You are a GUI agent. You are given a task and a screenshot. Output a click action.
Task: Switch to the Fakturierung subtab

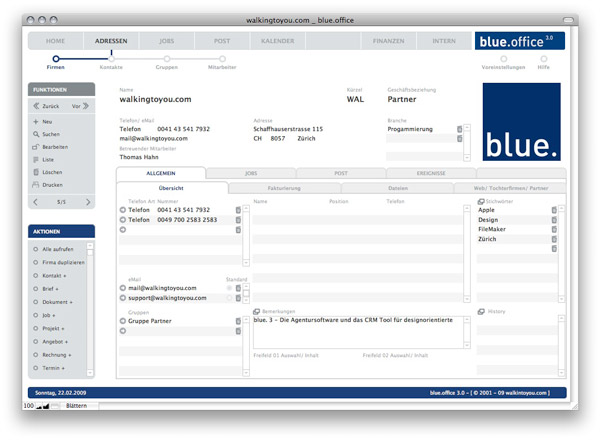[x=284, y=188]
